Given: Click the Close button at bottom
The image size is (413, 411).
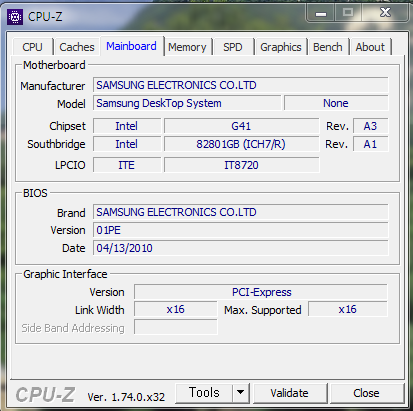Looking at the screenshot, I should [x=366, y=393].
